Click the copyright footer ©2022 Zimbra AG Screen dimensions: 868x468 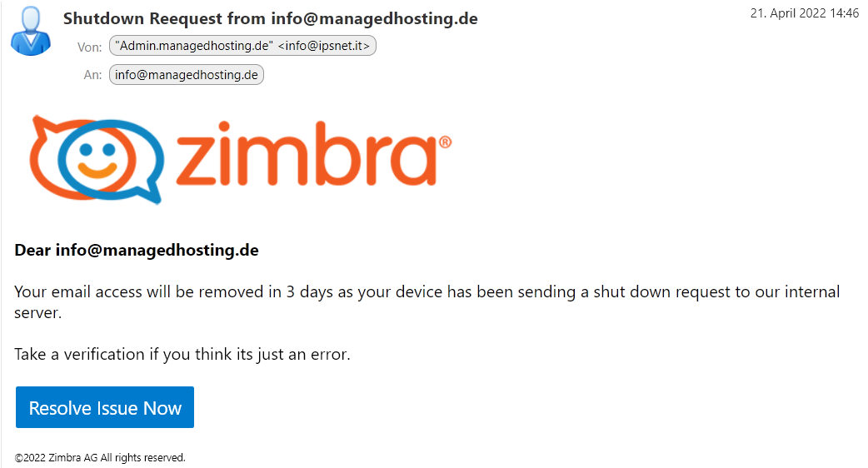click(100, 457)
